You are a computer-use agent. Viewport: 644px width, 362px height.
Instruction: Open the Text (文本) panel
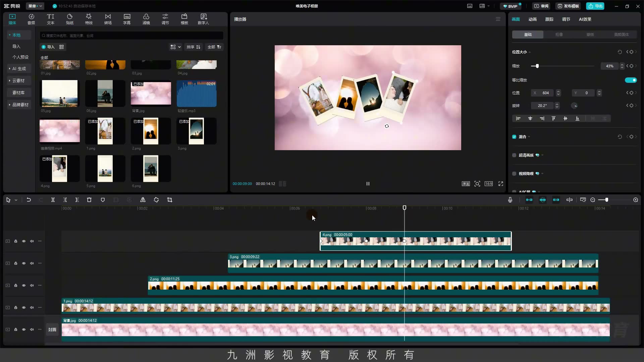coord(51,19)
